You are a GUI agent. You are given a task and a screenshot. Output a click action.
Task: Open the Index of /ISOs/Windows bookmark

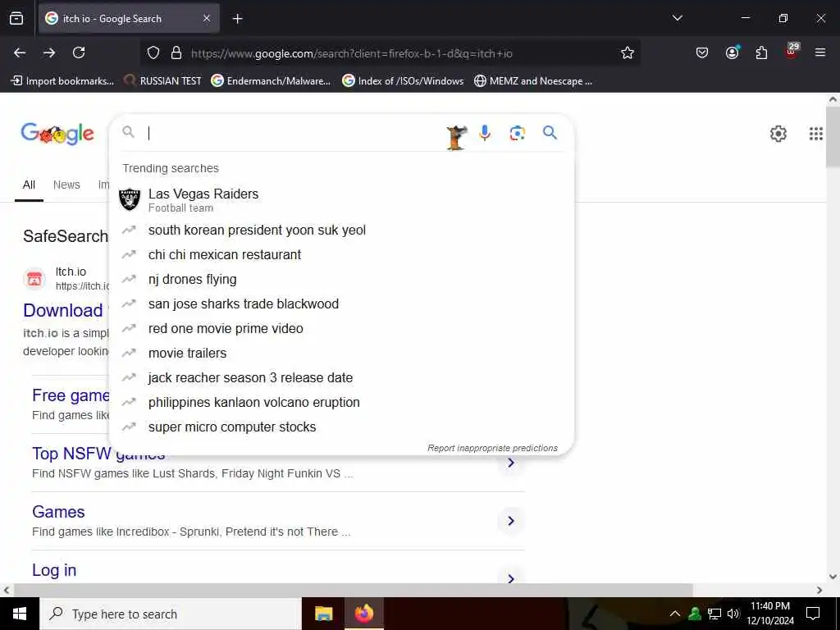click(x=403, y=81)
